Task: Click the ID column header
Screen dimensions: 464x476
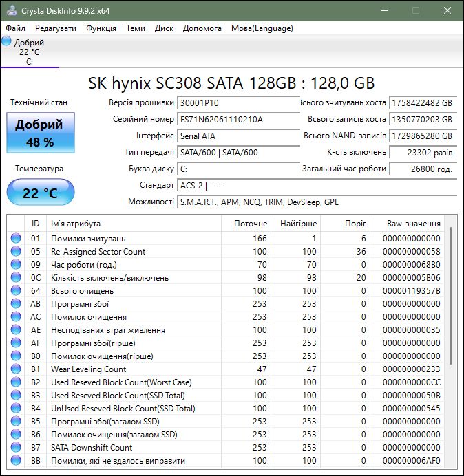Action: coord(35,224)
